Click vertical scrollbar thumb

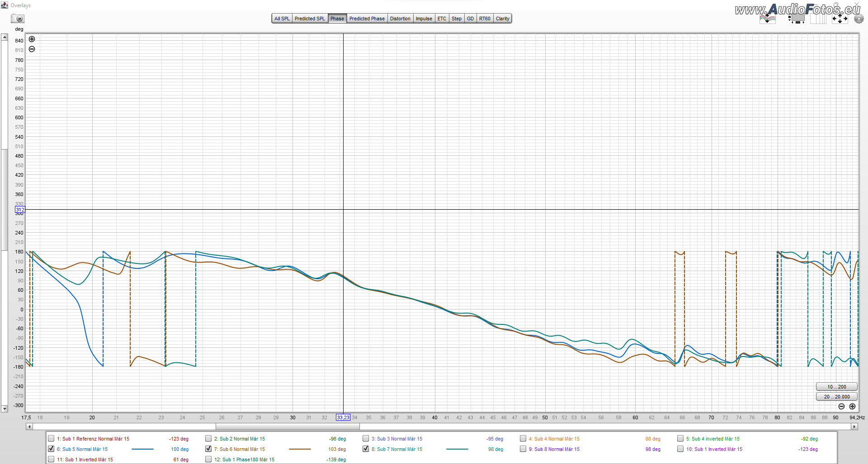pos(5,199)
